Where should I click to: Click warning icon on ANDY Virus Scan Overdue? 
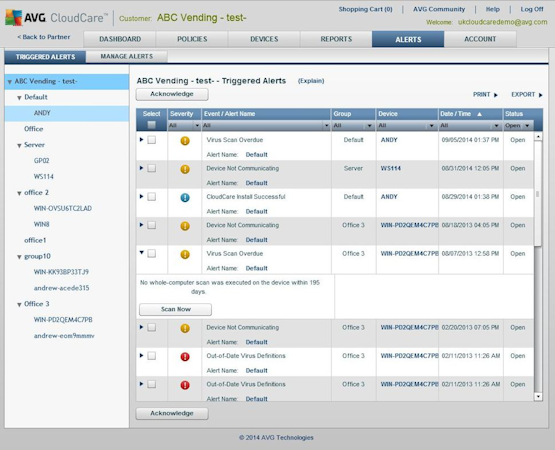[185, 141]
